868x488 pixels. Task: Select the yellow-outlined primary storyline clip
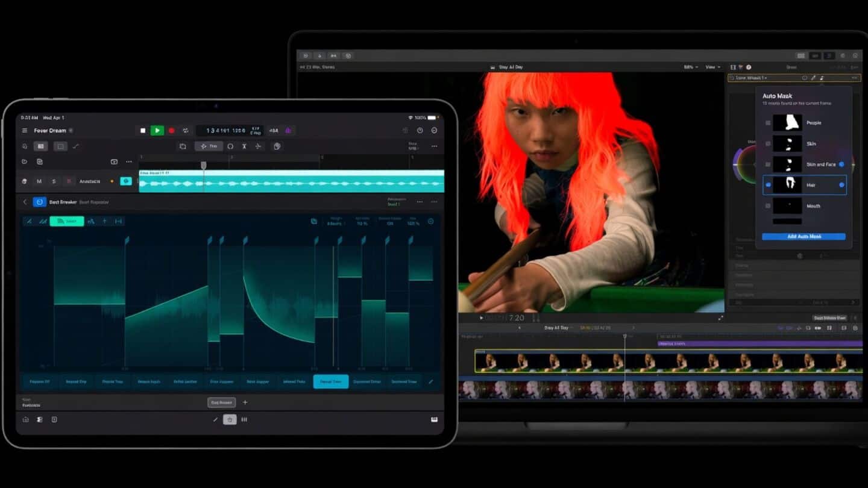[x=668, y=361]
